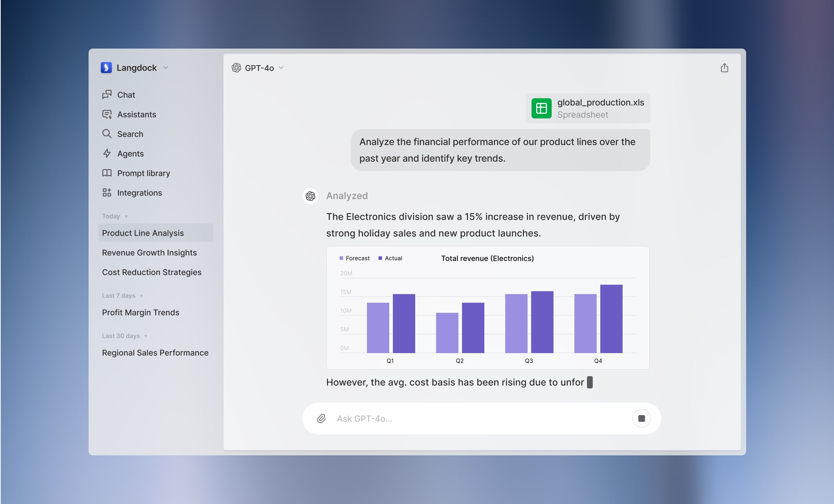The image size is (834, 504).
Task: Open the green spreadsheet file icon
Action: click(541, 108)
